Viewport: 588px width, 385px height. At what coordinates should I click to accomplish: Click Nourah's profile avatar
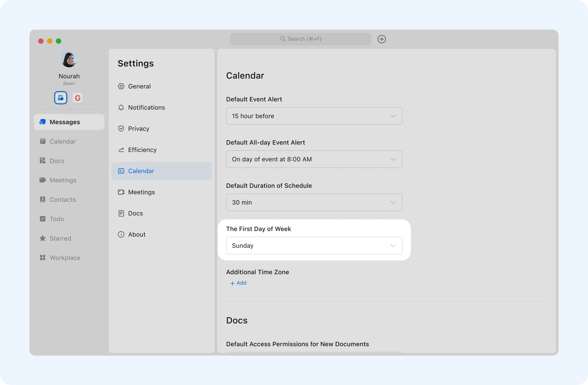tap(69, 60)
